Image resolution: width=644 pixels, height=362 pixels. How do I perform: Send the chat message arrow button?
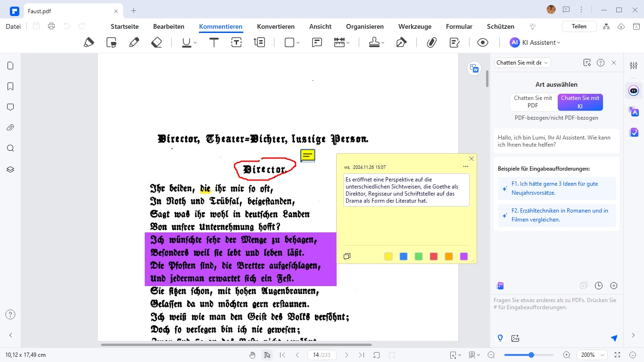(x=614, y=338)
